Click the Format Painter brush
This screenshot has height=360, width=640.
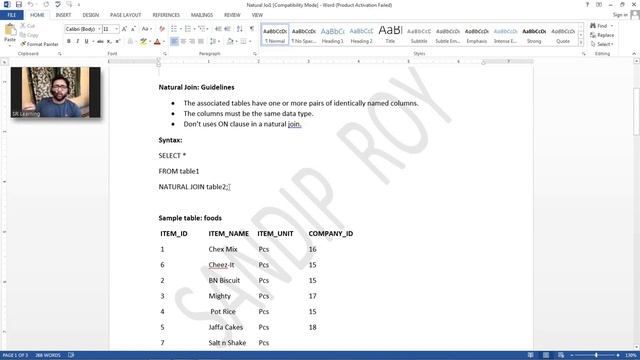click(39, 44)
